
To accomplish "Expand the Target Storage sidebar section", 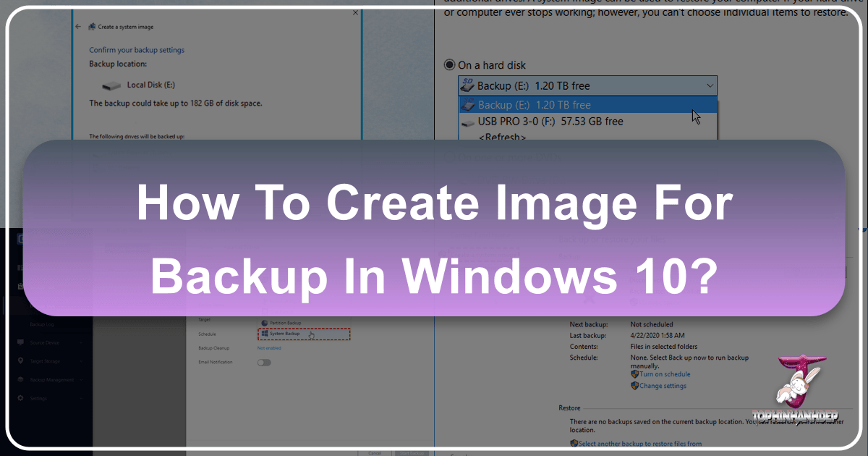I will [80, 360].
